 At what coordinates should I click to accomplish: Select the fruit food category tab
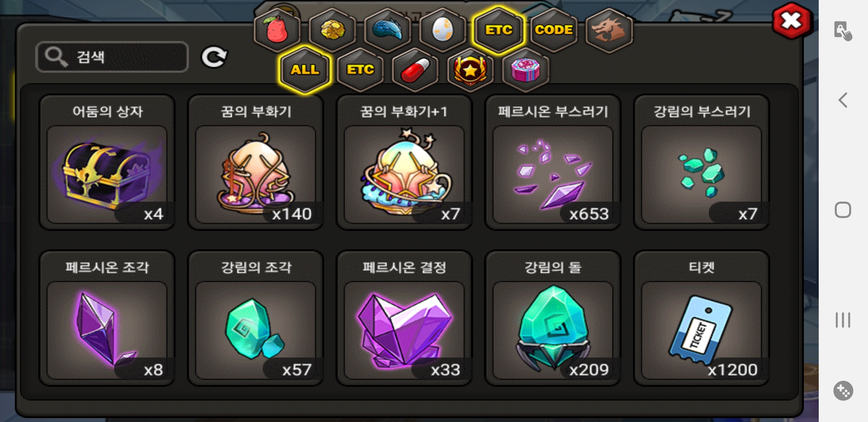pos(277,30)
